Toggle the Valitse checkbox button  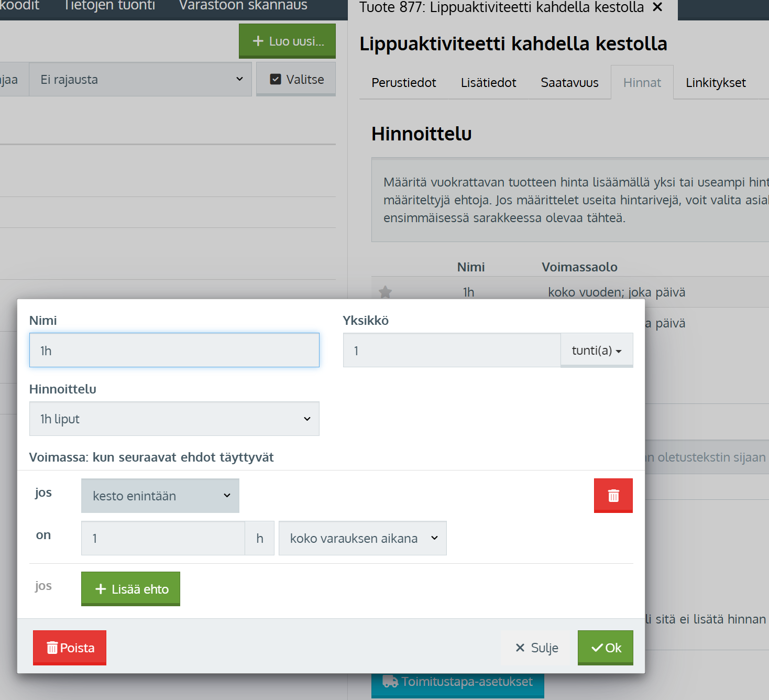(296, 79)
